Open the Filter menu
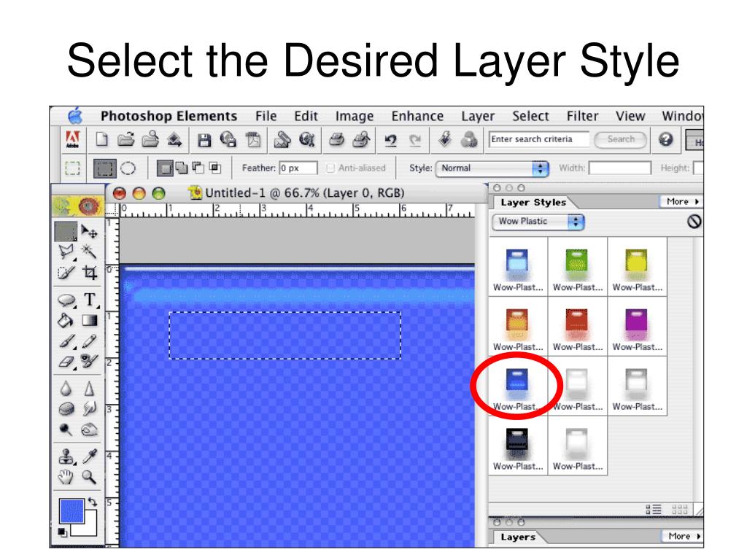 582,116
